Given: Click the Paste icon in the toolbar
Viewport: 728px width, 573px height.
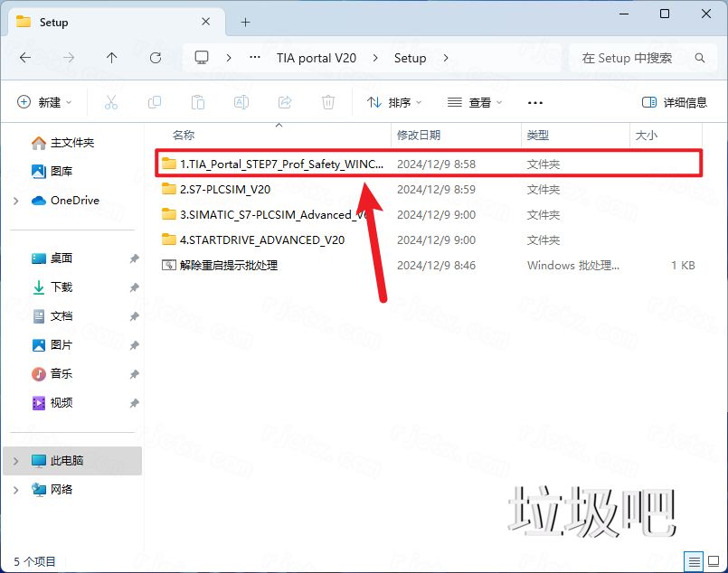Looking at the screenshot, I should click(197, 101).
